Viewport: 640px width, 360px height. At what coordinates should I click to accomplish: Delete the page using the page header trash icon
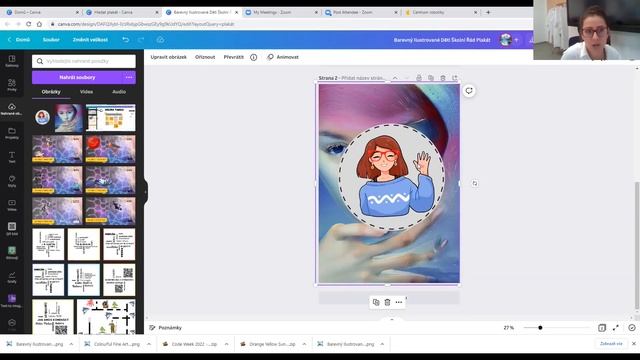(x=443, y=78)
